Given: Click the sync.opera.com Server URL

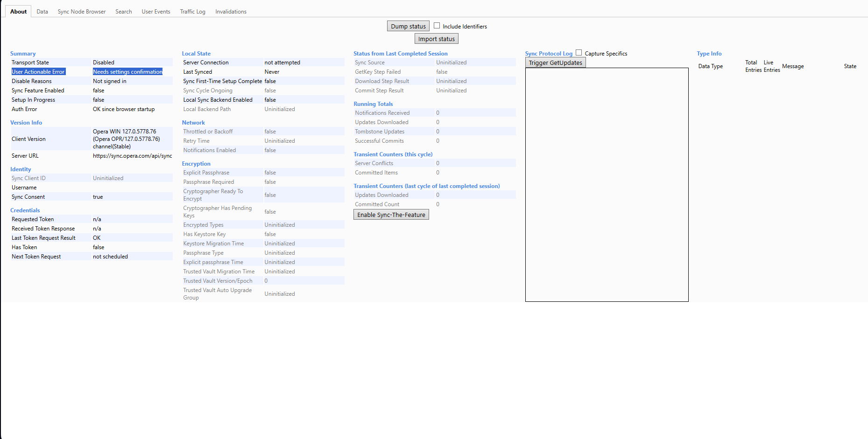Looking at the screenshot, I should (132, 155).
